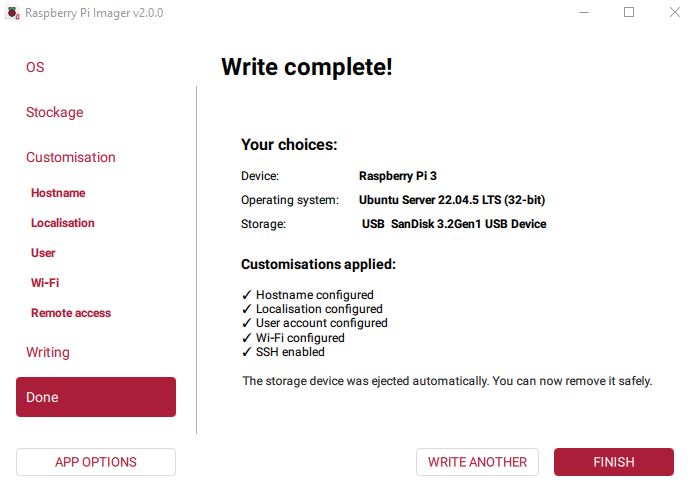Click the Hostname configured checkmark line
The width and height of the screenshot is (691, 485).
click(308, 295)
